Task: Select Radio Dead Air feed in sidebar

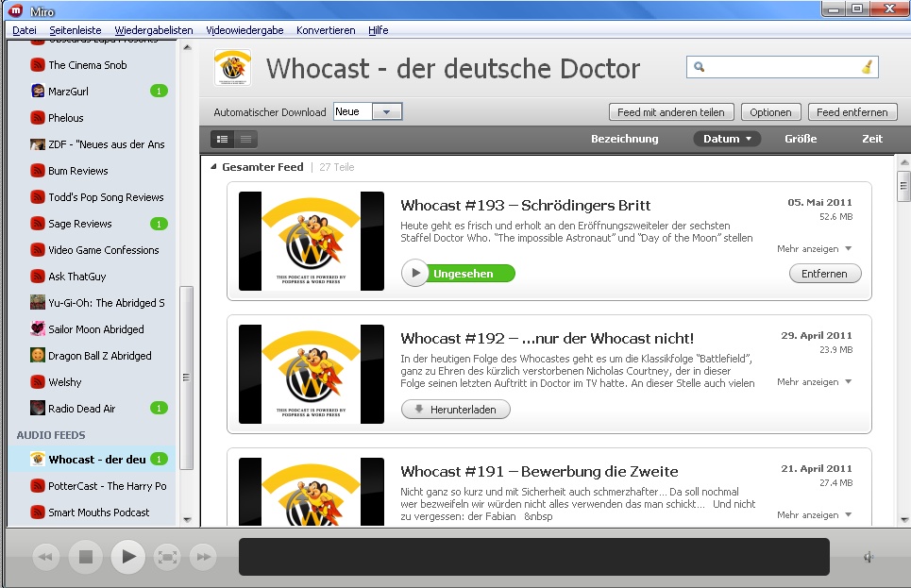Action: pyautogui.click(x=82, y=409)
